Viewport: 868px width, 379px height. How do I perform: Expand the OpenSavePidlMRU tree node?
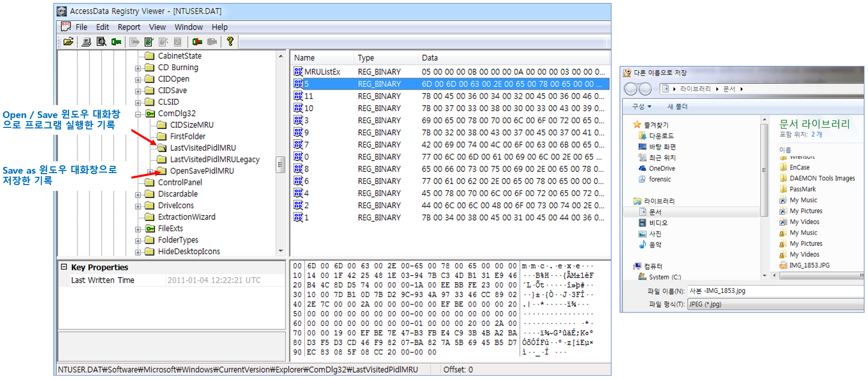pos(150,171)
